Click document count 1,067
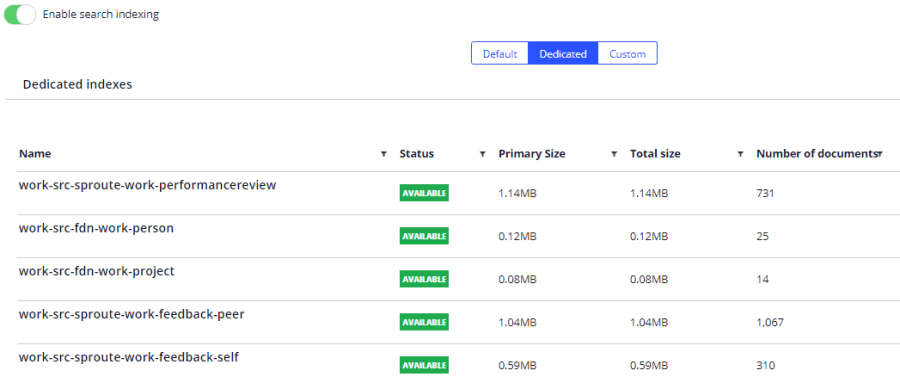Image resolution: width=900 pixels, height=383 pixels. tap(770, 323)
